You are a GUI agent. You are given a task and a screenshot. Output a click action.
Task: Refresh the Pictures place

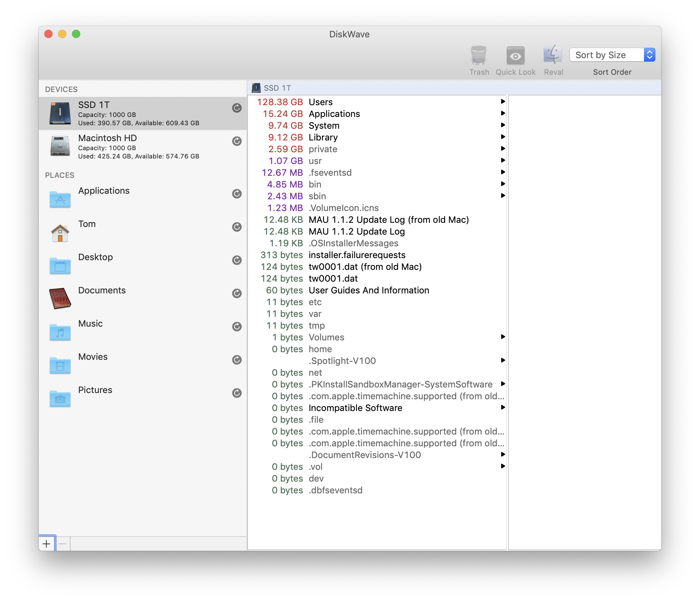point(237,393)
